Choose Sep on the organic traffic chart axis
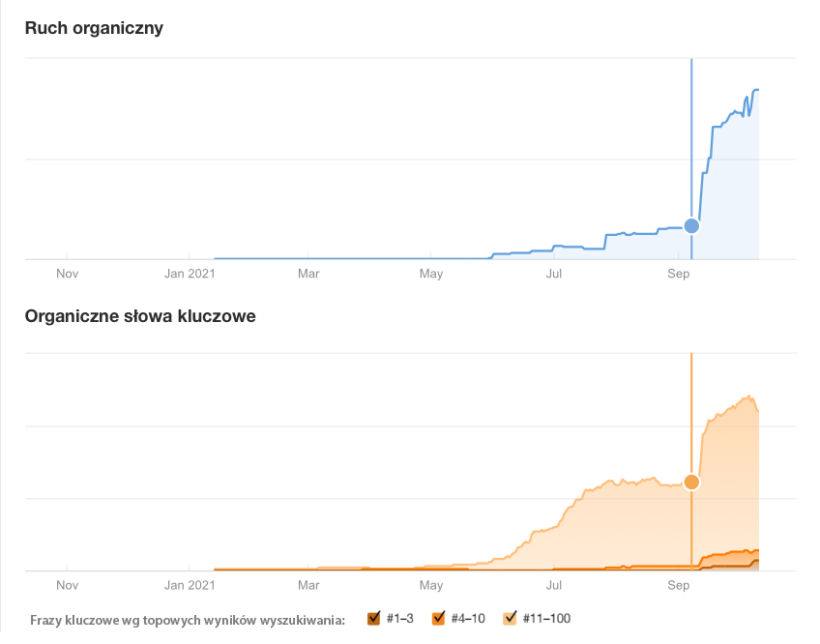Screen dimensions: 820x644 pos(678,274)
